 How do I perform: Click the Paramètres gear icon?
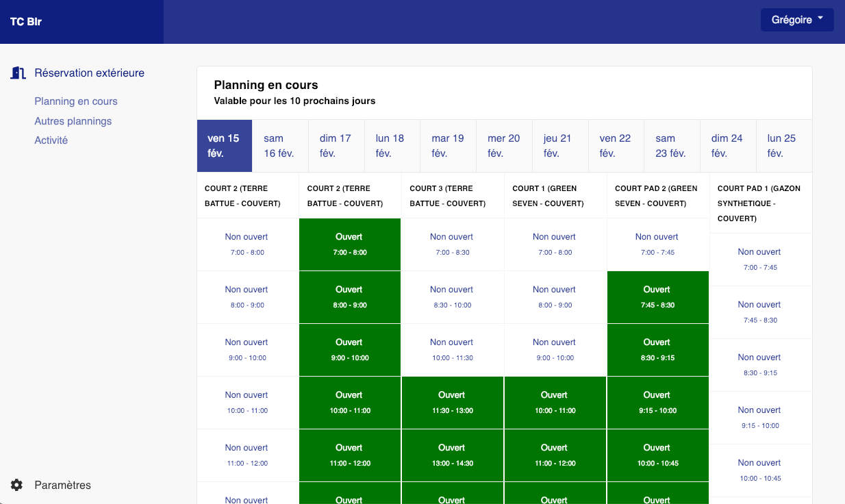click(18, 485)
